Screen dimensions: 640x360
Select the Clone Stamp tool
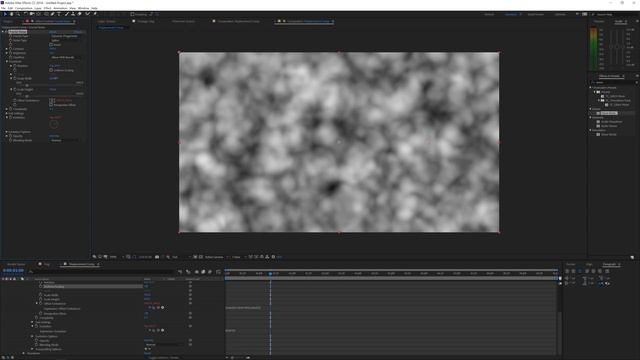click(x=73, y=14)
